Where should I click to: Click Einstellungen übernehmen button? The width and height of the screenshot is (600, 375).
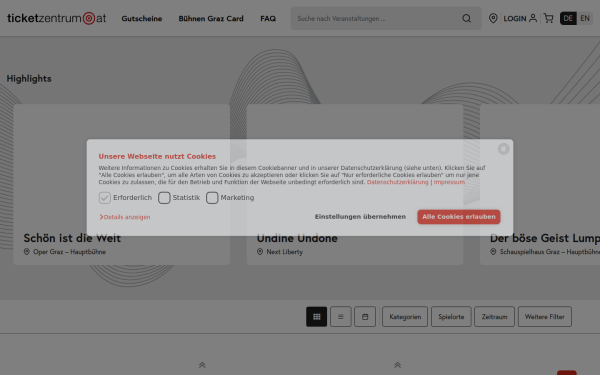pos(360,217)
